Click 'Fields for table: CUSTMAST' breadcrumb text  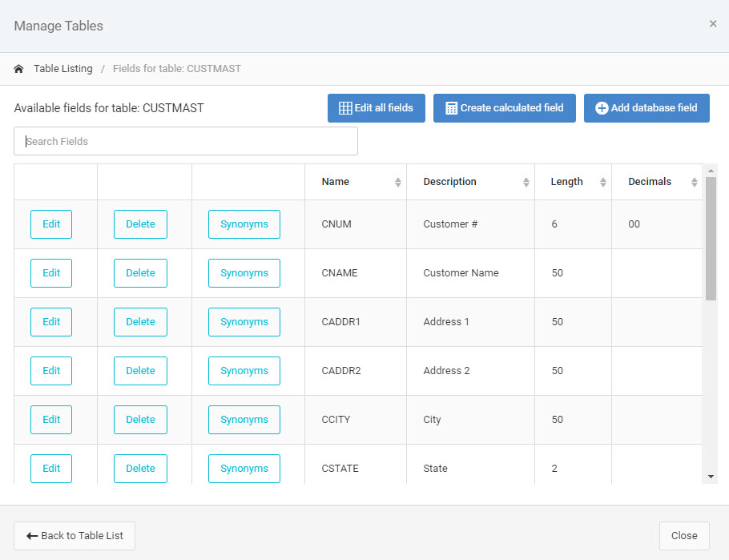(177, 69)
